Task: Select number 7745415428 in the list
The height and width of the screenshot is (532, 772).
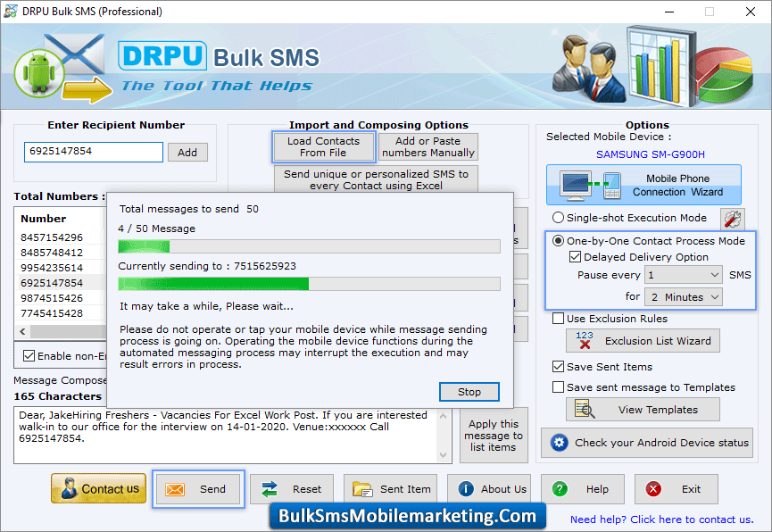Action: (x=52, y=313)
